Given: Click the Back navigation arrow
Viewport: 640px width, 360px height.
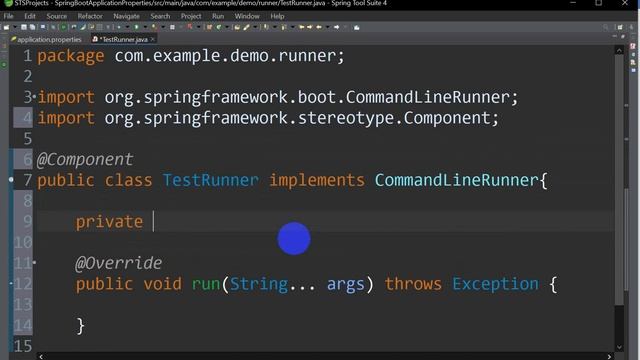Looking at the screenshot, I should tap(319, 27).
